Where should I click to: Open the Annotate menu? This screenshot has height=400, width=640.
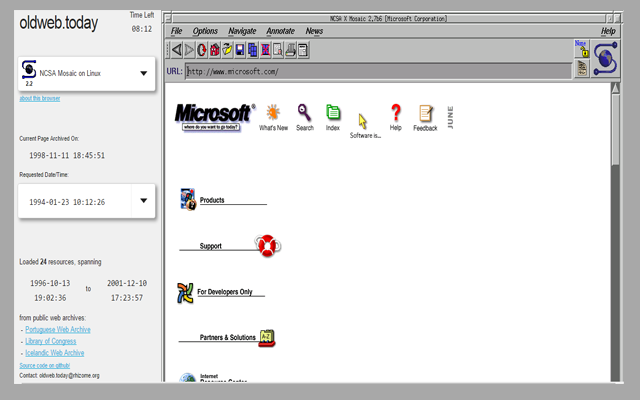click(280, 31)
